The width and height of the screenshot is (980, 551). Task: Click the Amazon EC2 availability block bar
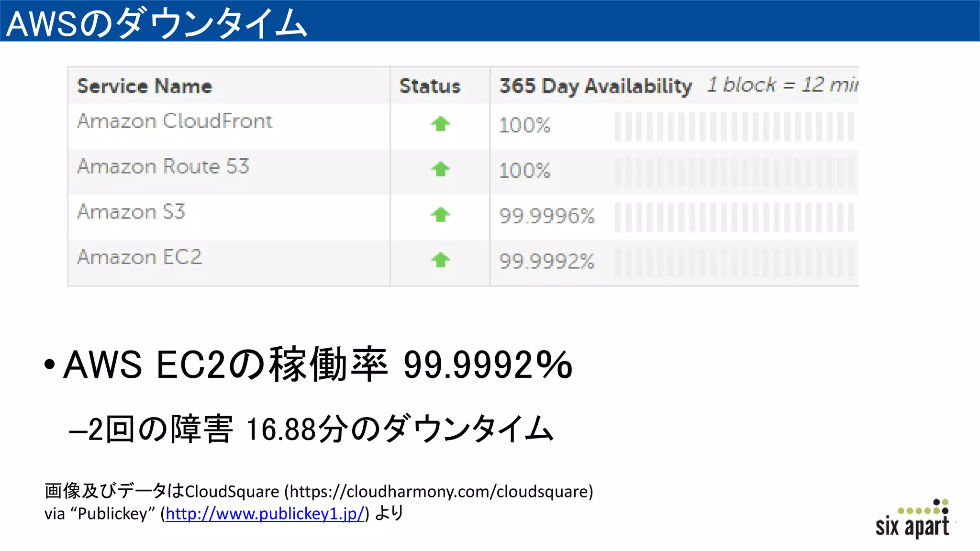click(x=734, y=263)
